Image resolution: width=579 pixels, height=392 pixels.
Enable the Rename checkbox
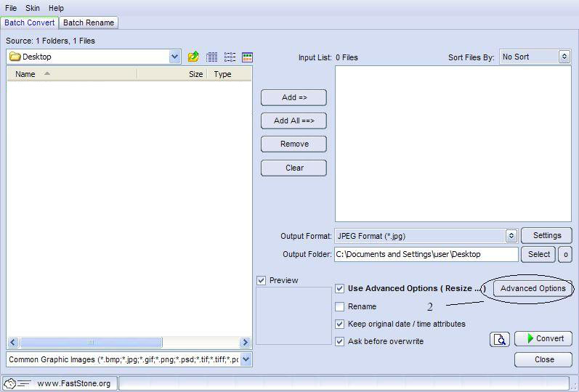(x=340, y=306)
